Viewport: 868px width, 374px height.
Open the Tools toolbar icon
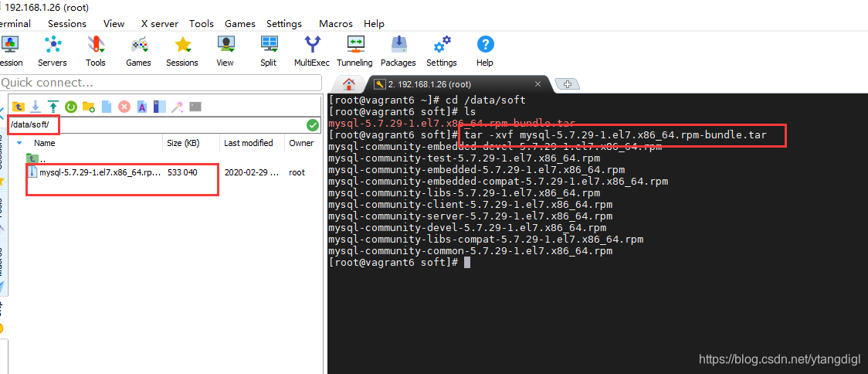[x=96, y=50]
